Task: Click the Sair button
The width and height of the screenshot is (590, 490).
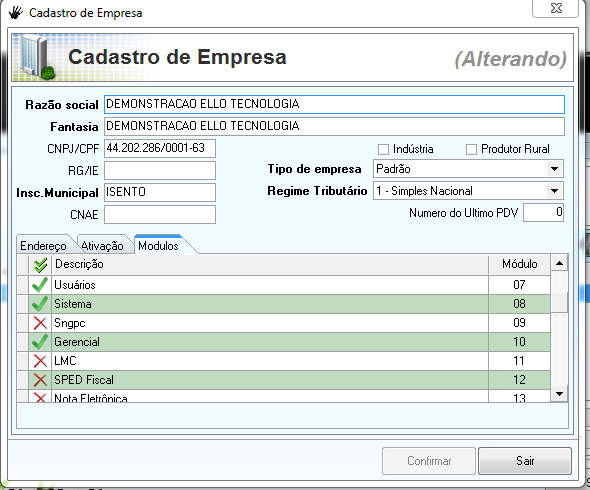Action: click(x=525, y=461)
